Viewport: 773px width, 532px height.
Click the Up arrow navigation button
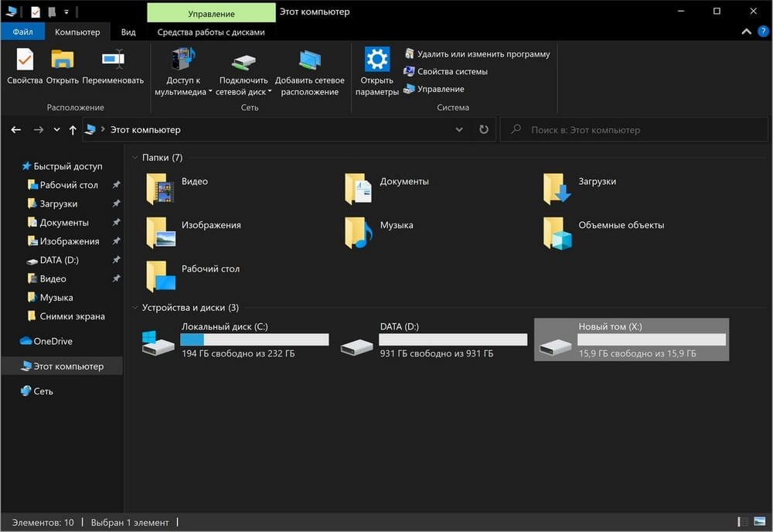pos(73,130)
